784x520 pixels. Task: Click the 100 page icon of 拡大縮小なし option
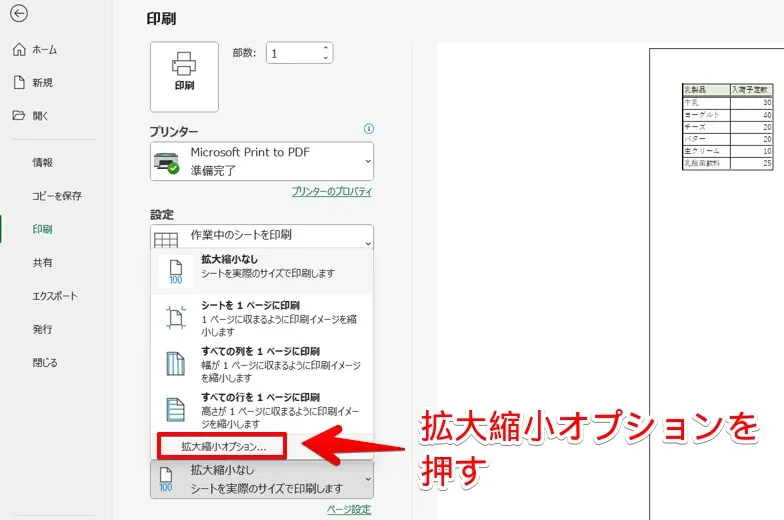click(176, 272)
